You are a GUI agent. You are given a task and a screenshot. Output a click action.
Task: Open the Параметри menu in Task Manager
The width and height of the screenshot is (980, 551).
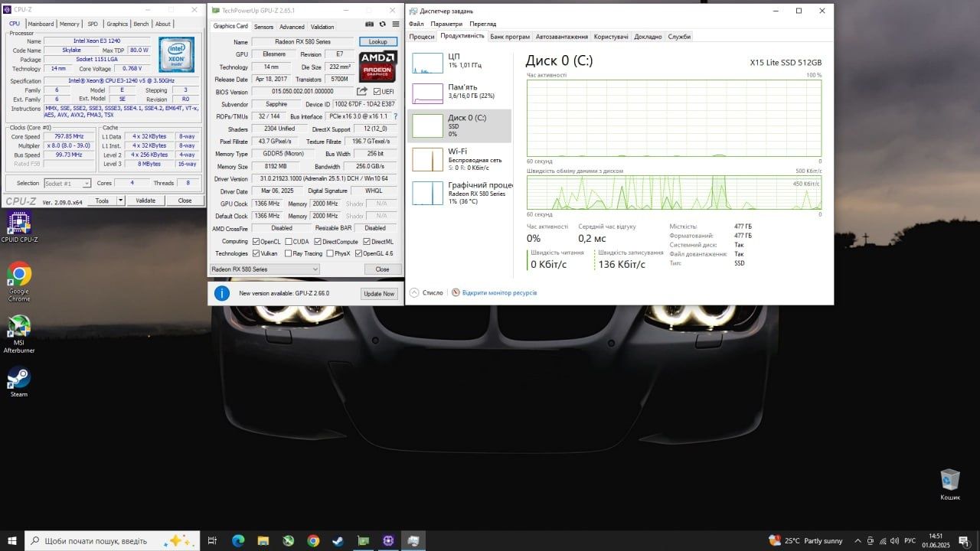coord(446,24)
